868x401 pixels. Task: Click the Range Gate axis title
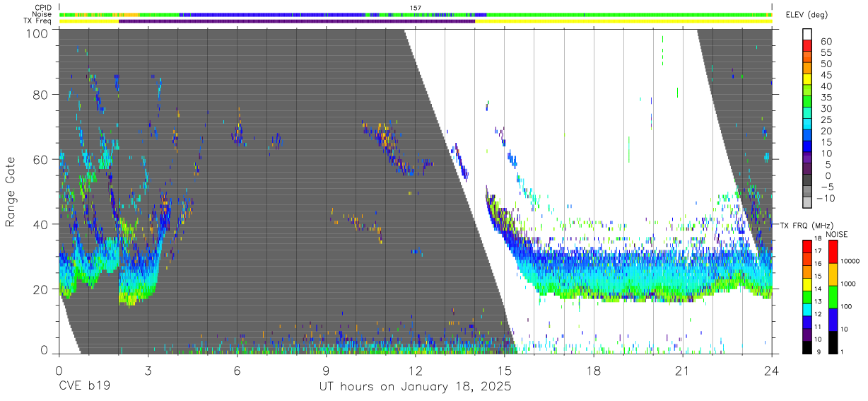11,192
